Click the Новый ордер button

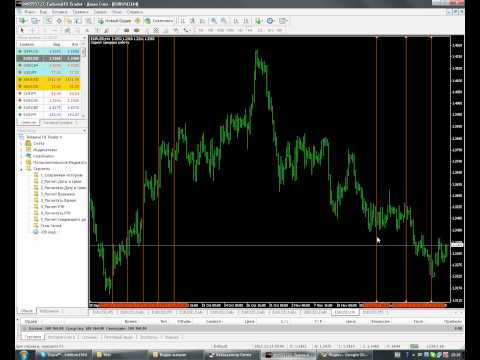tap(115, 21)
